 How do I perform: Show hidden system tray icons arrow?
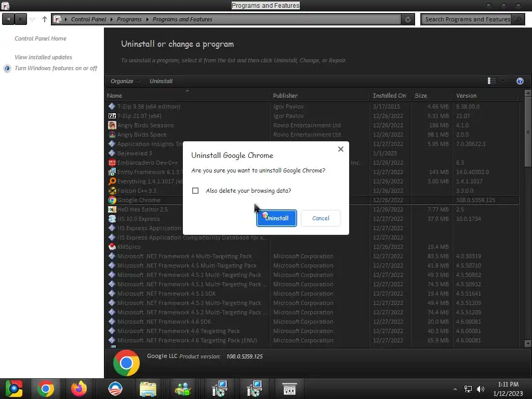coord(455,389)
